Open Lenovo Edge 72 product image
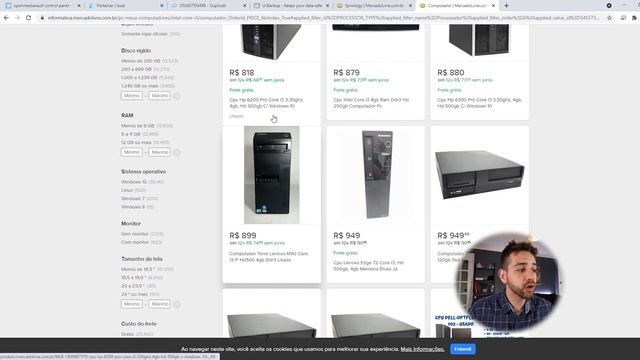Viewport: 640px width, 360px height. pyautogui.click(x=376, y=175)
